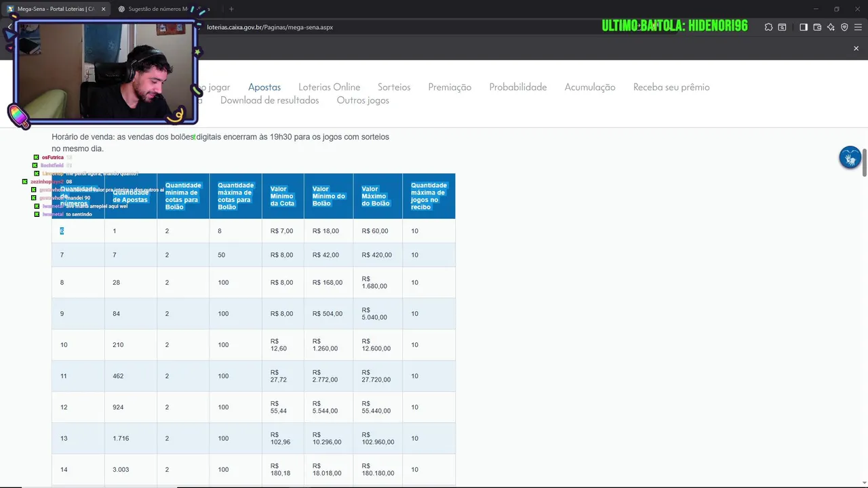The height and width of the screenshot is (488, 868).
Task: Click the 50 max cotas cell
Action: click(235, 255)
